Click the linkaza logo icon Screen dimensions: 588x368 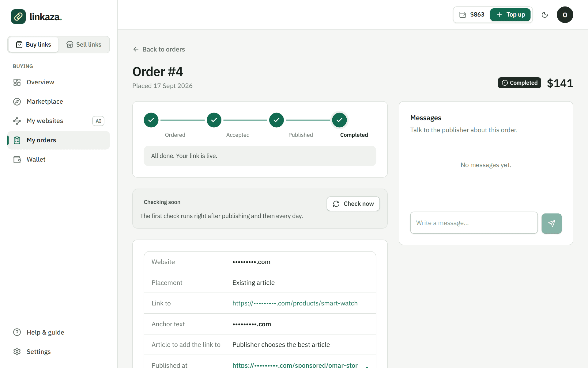pos(18,17)
